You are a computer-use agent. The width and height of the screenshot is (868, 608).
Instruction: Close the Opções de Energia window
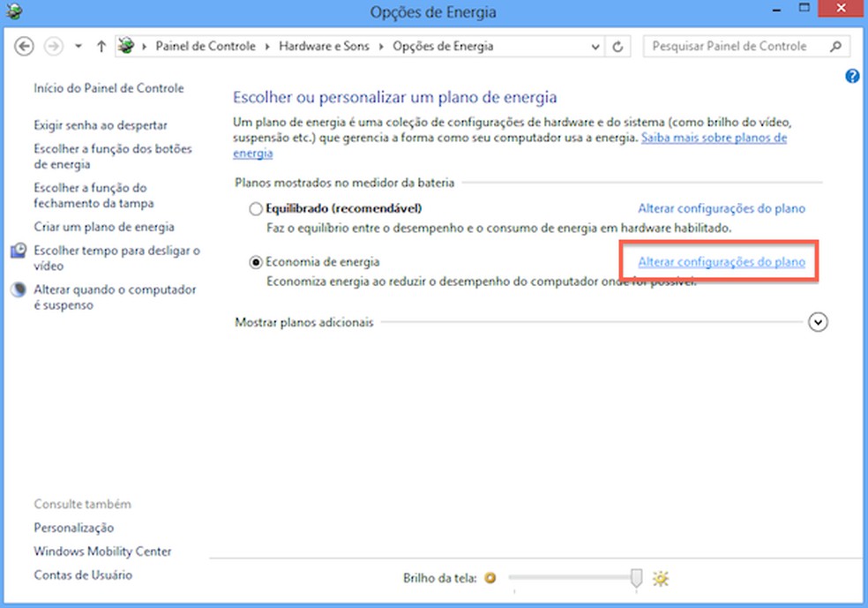coord(841,8)
